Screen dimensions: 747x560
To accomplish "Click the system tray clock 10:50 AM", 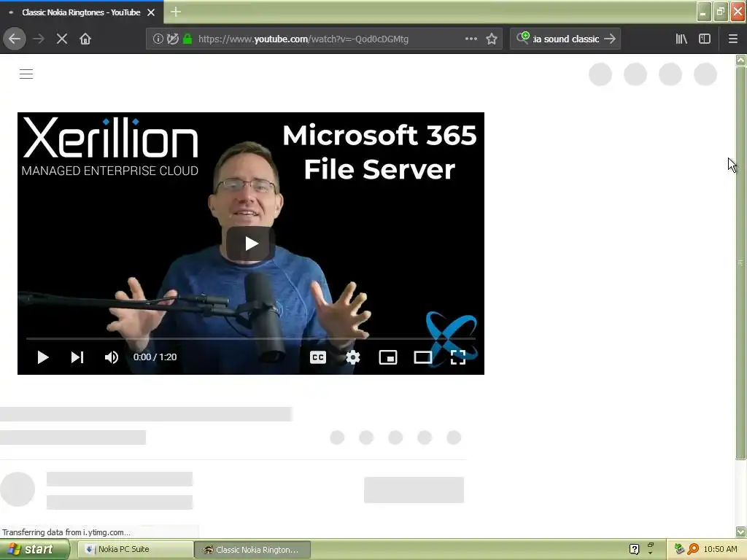I will pos(720,550).
